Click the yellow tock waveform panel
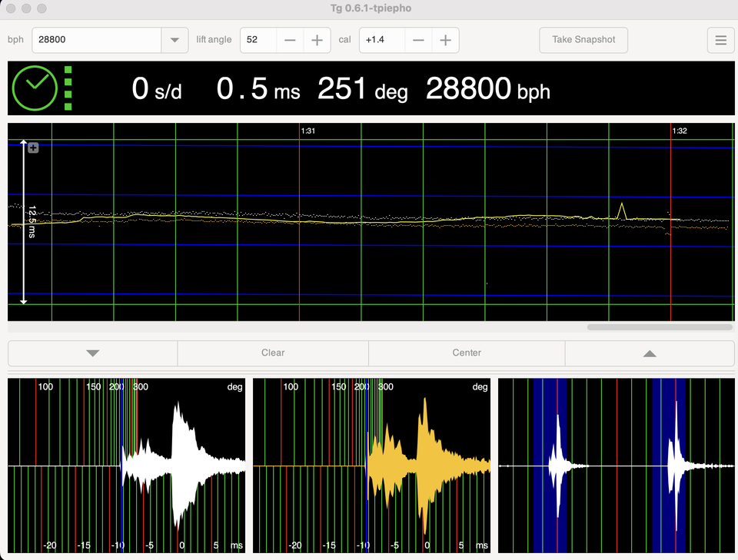Image resolution: width=738 pixels, height=560 pixels. 371,465
